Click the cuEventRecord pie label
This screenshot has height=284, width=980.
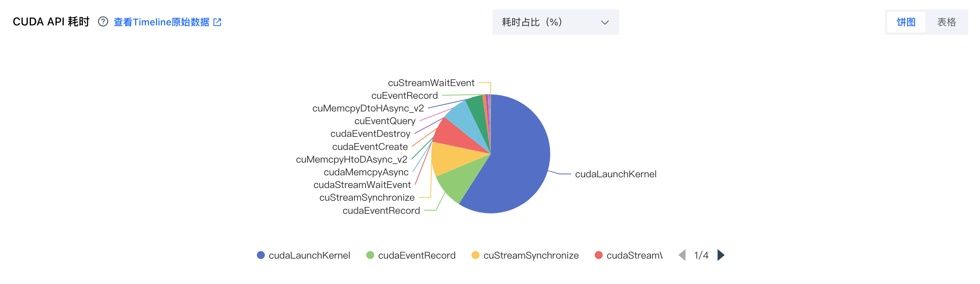coord(404,96)
